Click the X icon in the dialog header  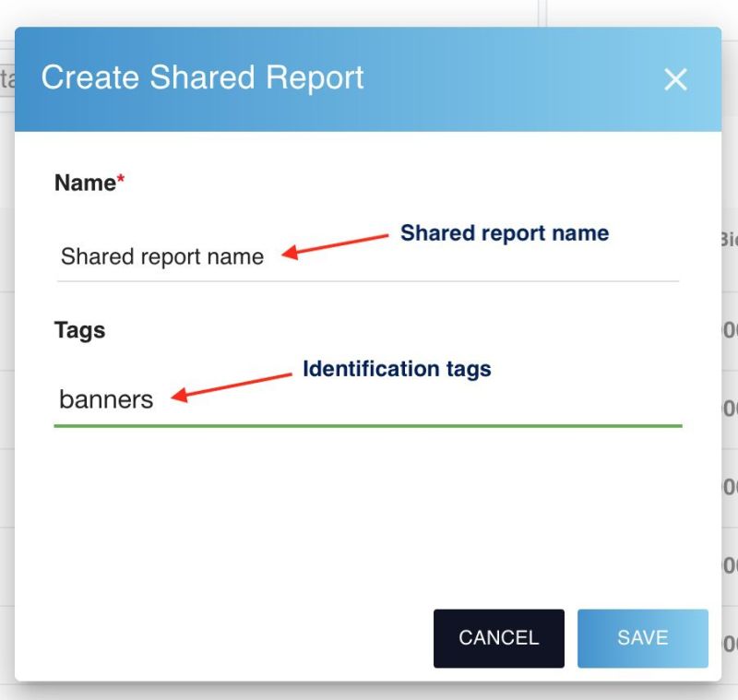click(676, 79)
